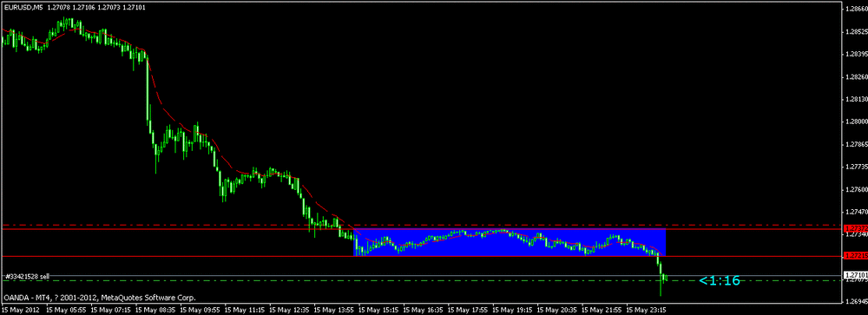Image resolution: width=868 pixels, height=315 pixels.
Task: Click the 15 May 13:55 time label
Action: point(333,311)
